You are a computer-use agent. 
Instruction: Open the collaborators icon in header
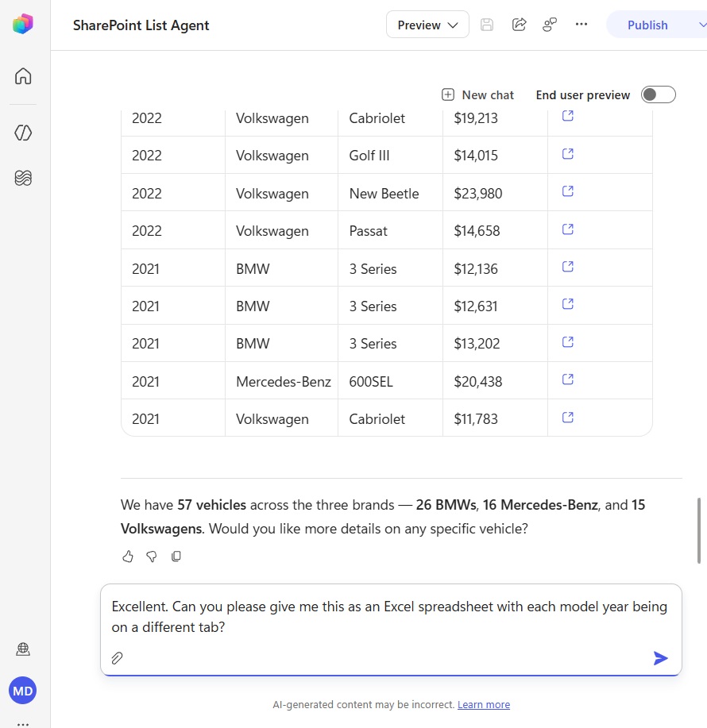550,25
